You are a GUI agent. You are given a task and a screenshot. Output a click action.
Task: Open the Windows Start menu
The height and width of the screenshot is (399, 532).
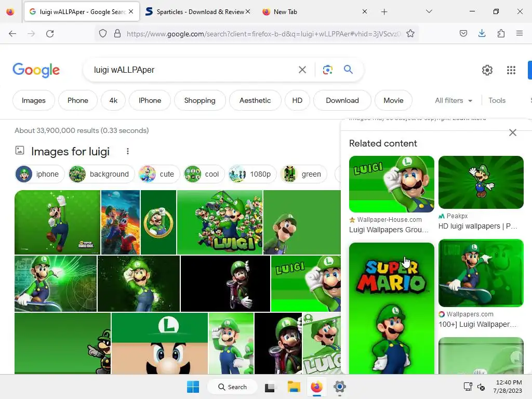click(193, 387)
